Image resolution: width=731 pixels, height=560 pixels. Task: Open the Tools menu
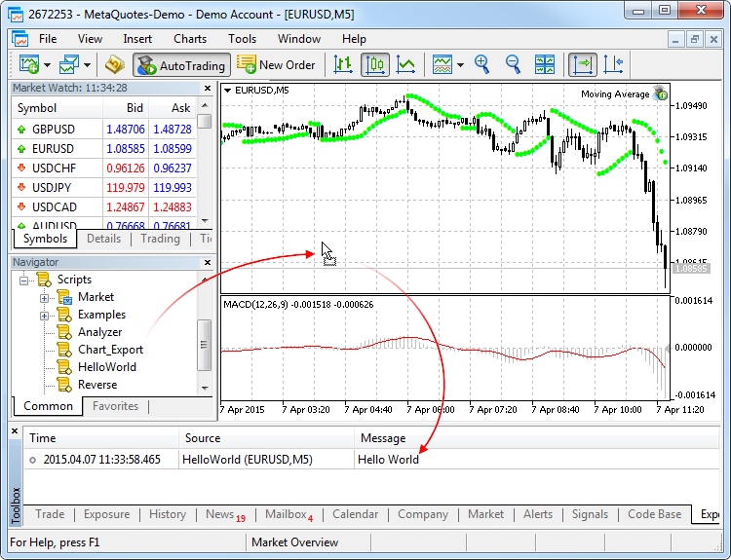(x=242, y=39)
